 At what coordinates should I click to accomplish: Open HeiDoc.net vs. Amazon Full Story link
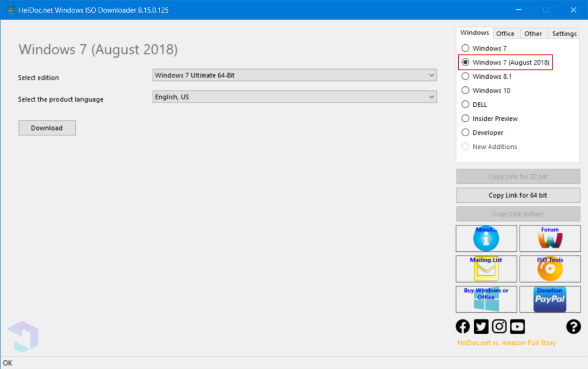tap(506, 342)
